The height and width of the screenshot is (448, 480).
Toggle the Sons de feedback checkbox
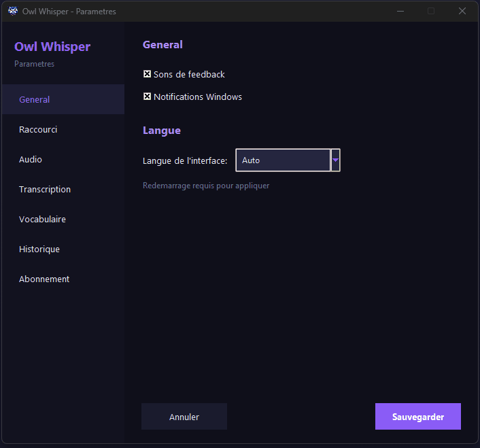pyautogui.click(x=148, y=74)
